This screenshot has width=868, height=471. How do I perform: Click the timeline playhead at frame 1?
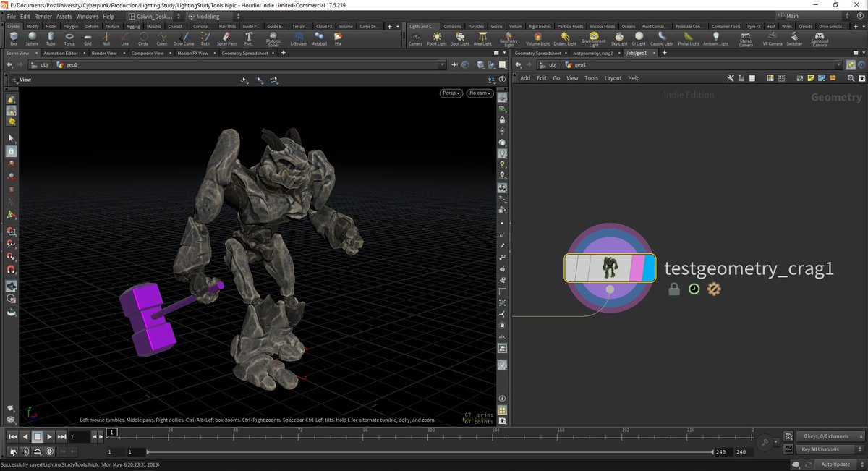click(111, 433)
